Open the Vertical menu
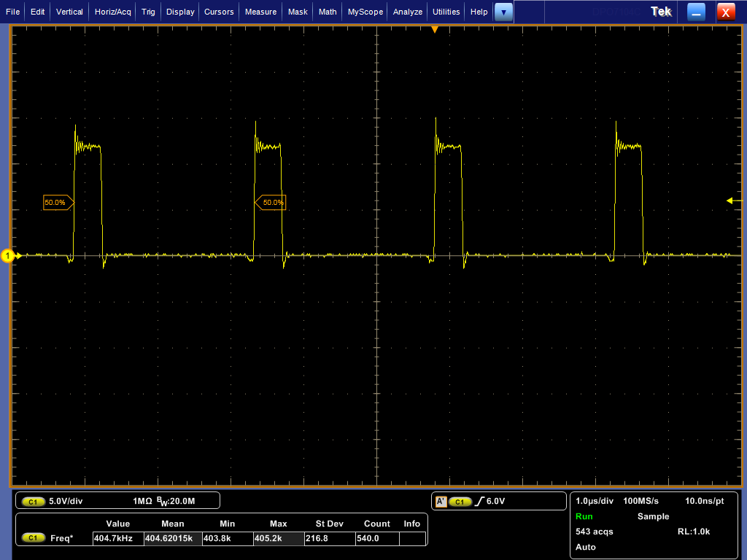Screen dimensions: 747x560 [69, 12]
